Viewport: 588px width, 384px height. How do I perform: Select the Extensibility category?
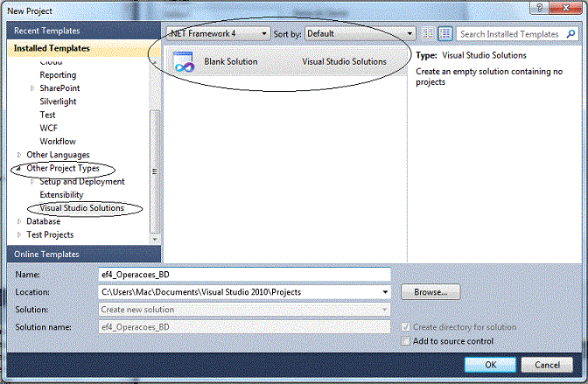[x=61, y=195]
